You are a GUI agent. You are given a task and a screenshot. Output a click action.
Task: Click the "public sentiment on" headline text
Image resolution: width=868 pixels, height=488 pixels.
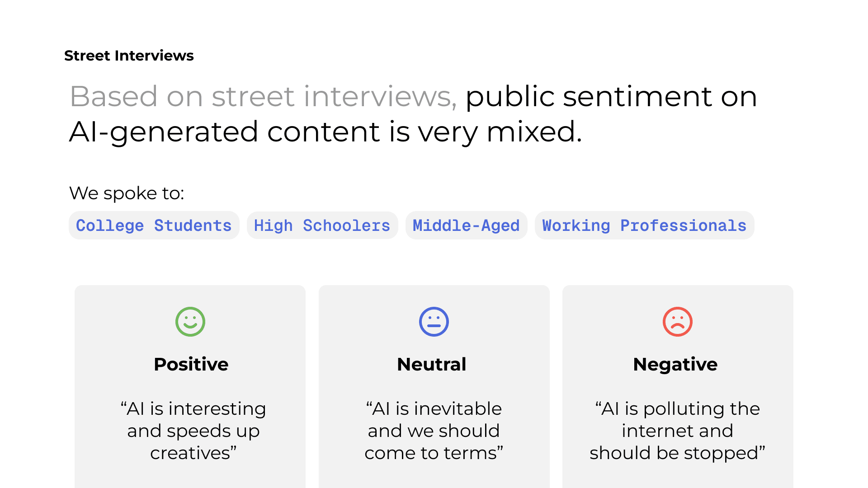pos(611,96)
